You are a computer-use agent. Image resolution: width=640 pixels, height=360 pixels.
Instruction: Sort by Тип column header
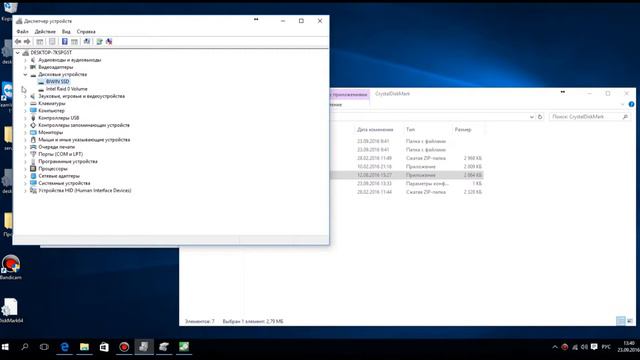(411, 130)
